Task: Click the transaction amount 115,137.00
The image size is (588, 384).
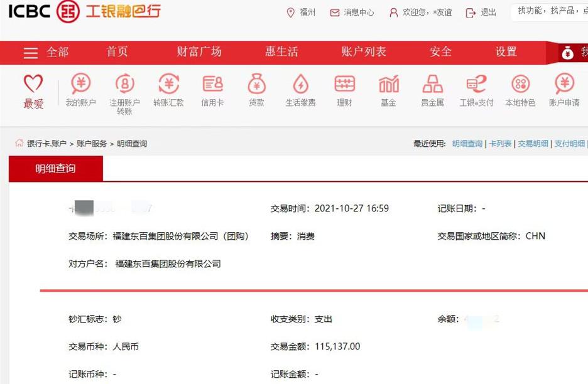Action: (337, 346)
